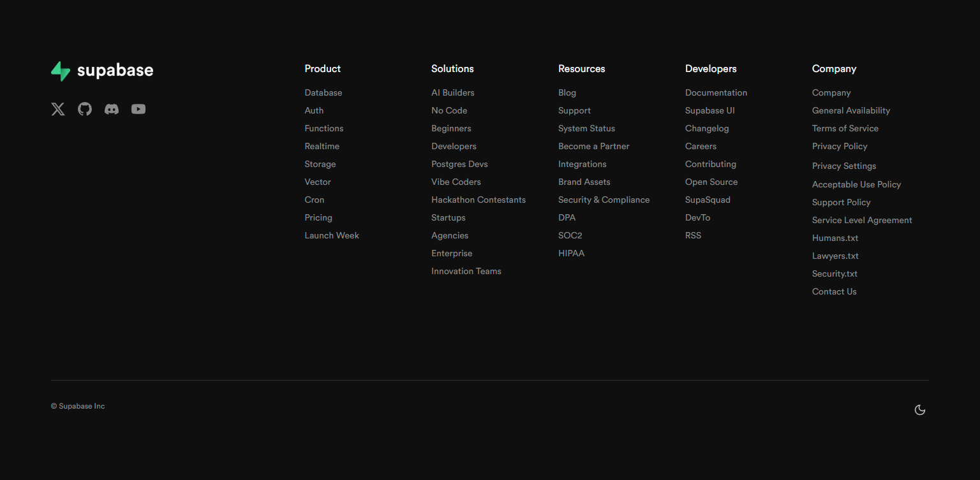Open the YouTube social icon
This screenshot has height=480, width=980.
[x=138, y=109]
